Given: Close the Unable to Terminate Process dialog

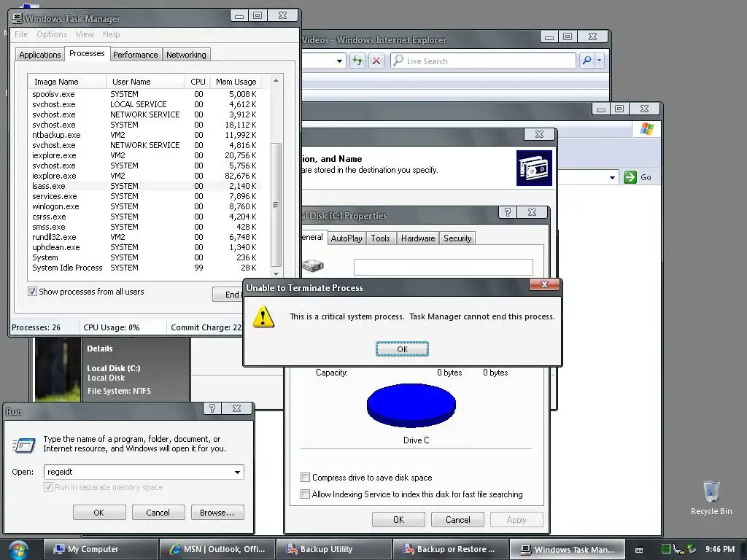Looking at the screenshot, I should tap(544, 284).
